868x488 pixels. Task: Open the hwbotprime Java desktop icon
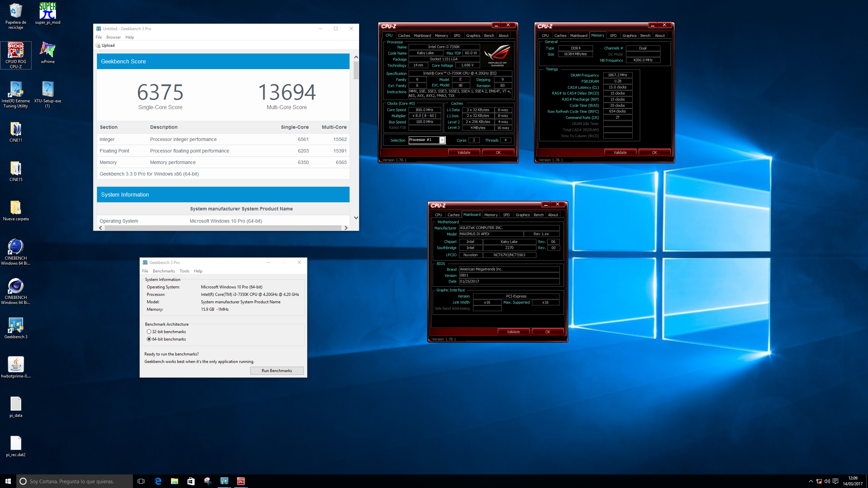[16, 368]
